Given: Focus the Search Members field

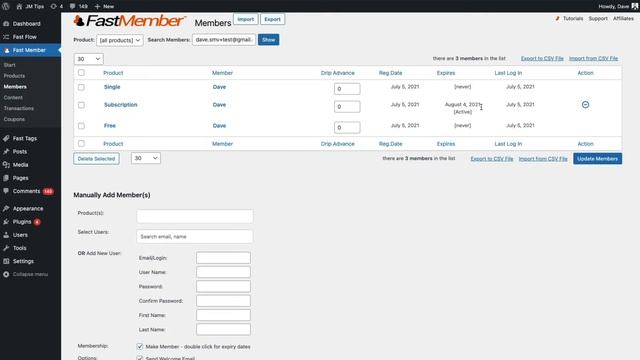Looking at the screenshot, I should (x=224, y=40).
